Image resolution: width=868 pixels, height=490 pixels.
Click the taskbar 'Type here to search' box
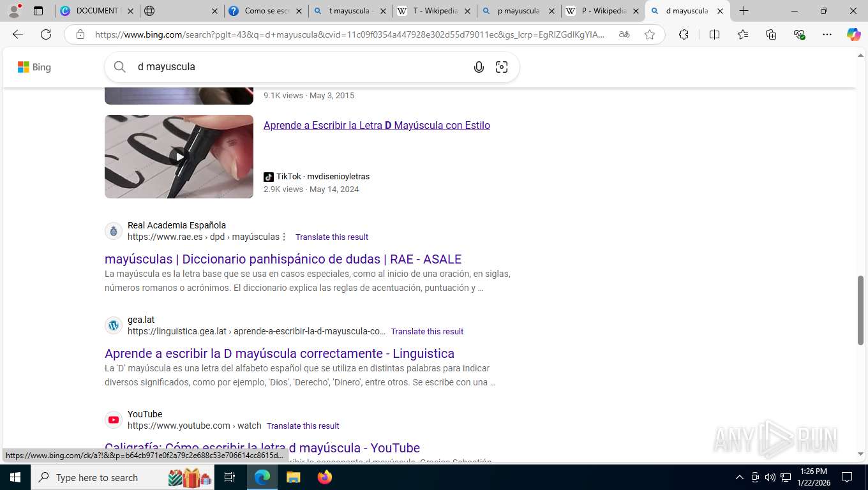click(123, 477)
